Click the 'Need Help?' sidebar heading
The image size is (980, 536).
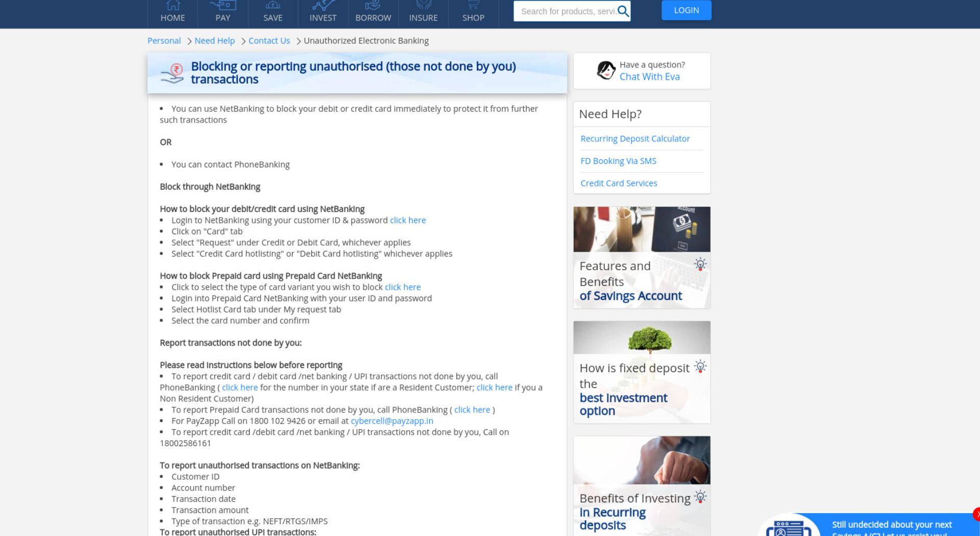[610, 114]
